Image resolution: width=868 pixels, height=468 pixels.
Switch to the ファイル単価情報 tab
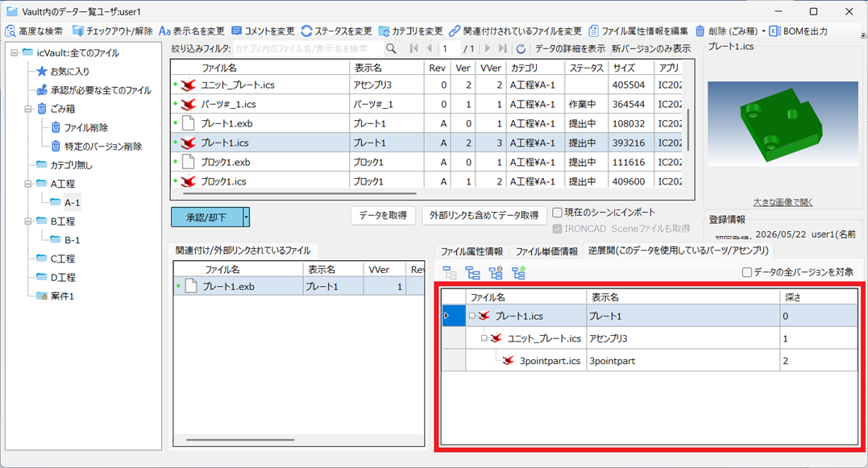click(546, 251)
